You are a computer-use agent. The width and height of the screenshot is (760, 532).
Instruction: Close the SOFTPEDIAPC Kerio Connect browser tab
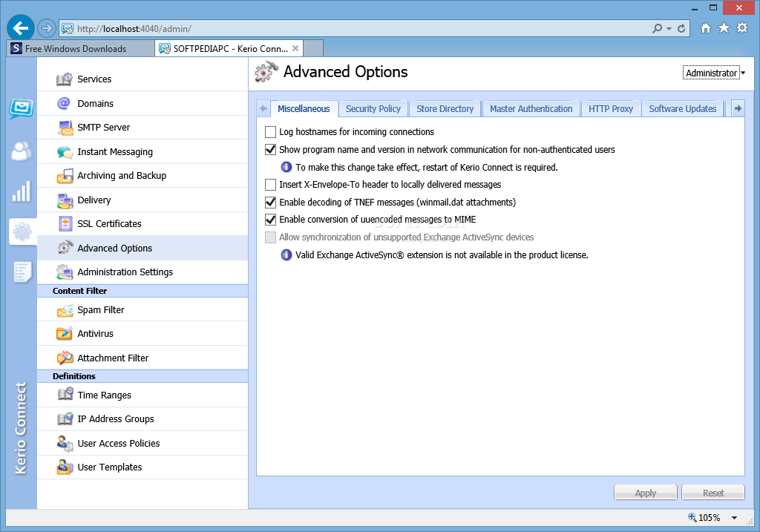pos(295,48)
